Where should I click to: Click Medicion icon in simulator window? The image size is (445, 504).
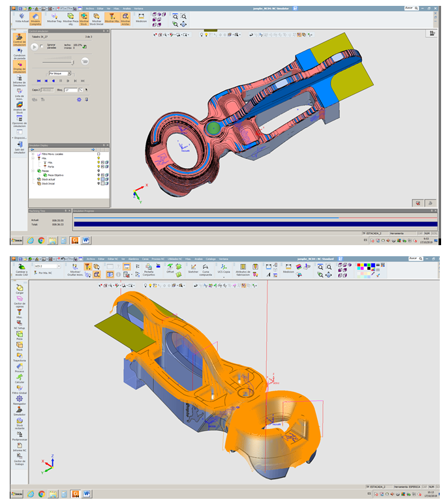pos(141,18)
